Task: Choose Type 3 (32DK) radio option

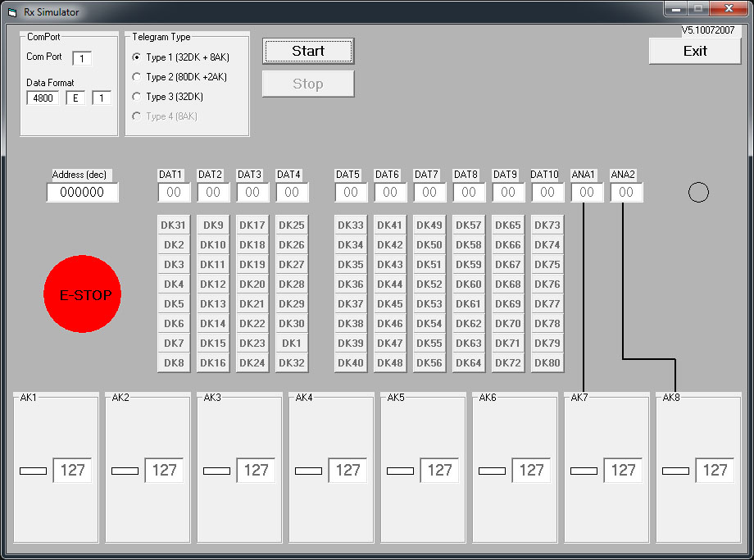Action: (x=167, y=97)
